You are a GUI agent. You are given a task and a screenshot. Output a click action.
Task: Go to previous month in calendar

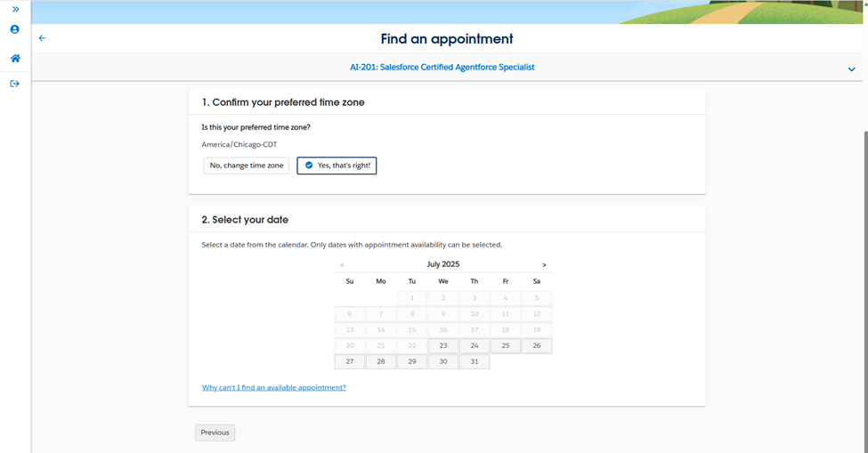[x=342, y=264]
